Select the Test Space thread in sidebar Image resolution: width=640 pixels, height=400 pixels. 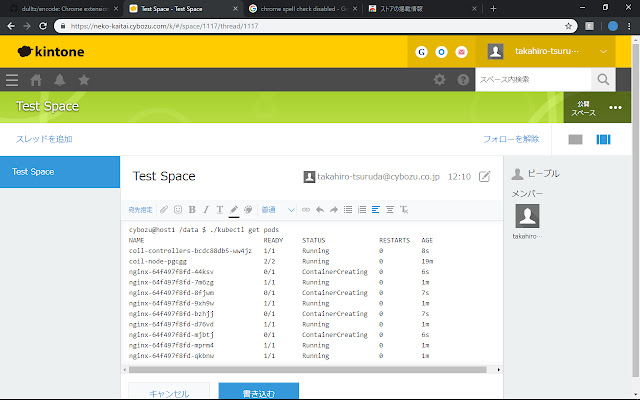coord(60,172)
